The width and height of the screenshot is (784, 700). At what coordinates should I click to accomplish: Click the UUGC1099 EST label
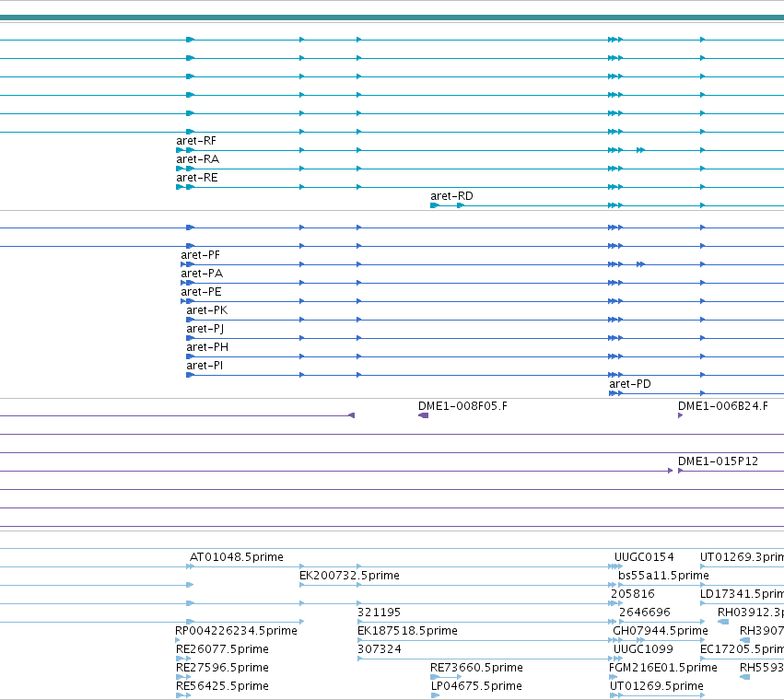(x=643, y=650)
